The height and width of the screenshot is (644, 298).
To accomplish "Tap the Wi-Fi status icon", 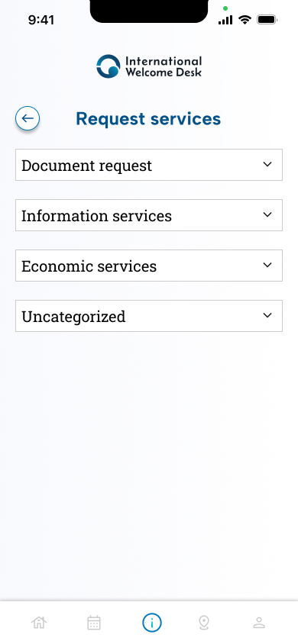I will click(245, 19).
